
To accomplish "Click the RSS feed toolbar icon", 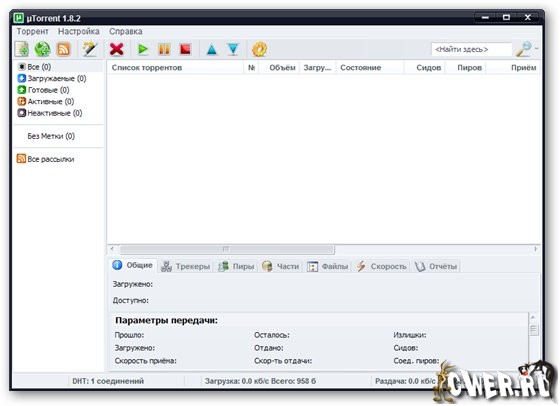I will click(x=64, y=49).
